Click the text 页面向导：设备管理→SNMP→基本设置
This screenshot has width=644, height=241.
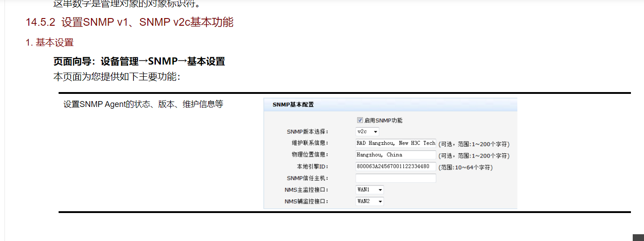139,61
